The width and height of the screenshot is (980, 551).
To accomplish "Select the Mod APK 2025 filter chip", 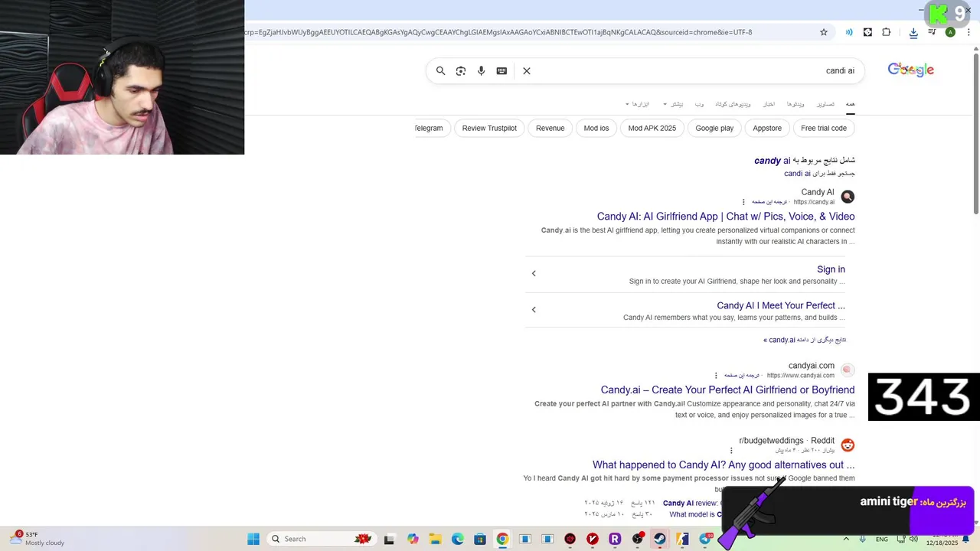I will 652,128.
